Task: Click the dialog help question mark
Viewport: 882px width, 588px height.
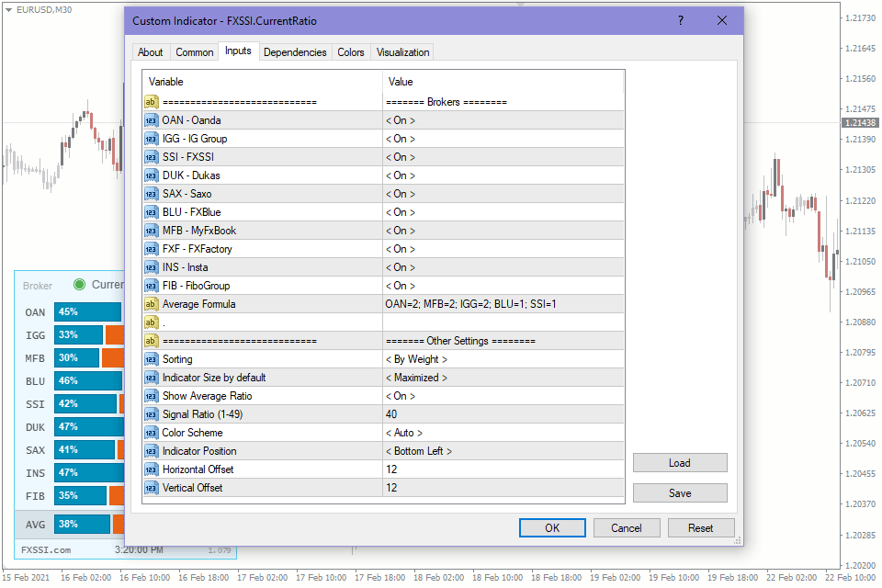Action: click(681, 21)
